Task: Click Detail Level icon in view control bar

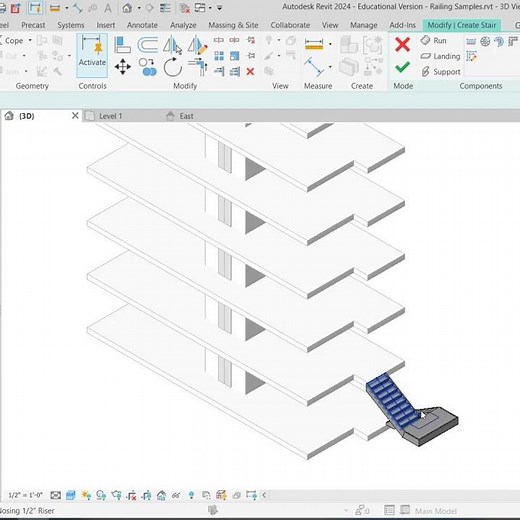Action: coord(55,495)
